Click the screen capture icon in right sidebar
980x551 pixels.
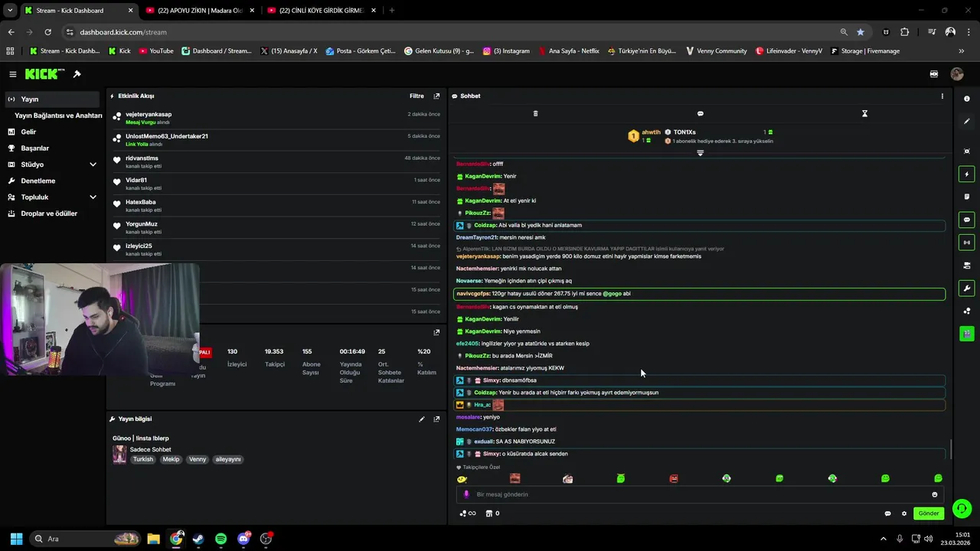(966, 152)
